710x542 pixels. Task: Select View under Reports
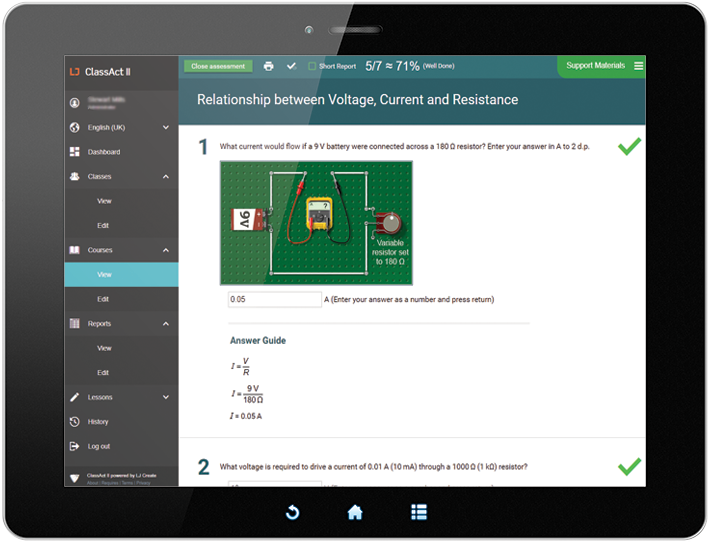tap(104, 348)
